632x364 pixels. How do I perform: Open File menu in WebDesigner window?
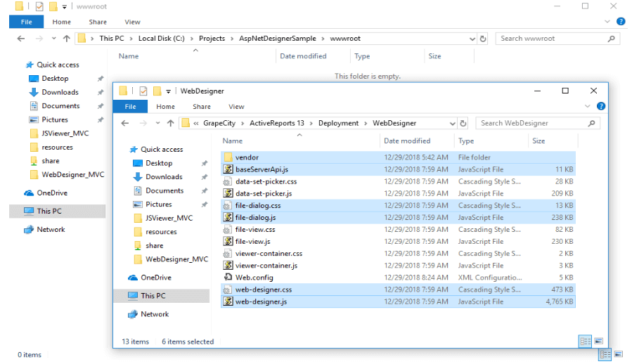tap(130, 106)
